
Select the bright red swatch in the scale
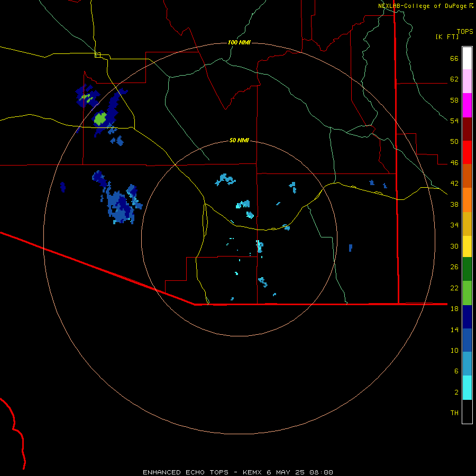click(467, 152)
